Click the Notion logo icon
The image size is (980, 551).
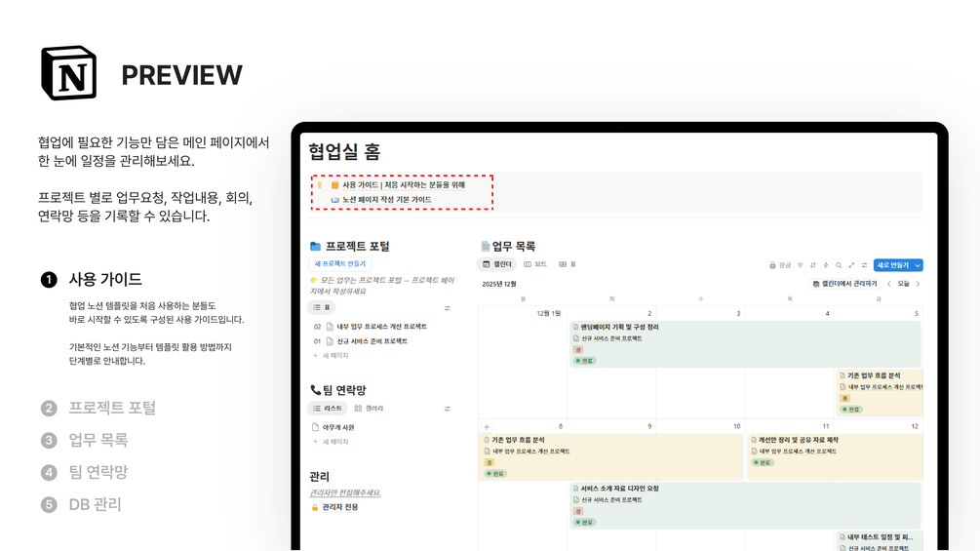69,72
